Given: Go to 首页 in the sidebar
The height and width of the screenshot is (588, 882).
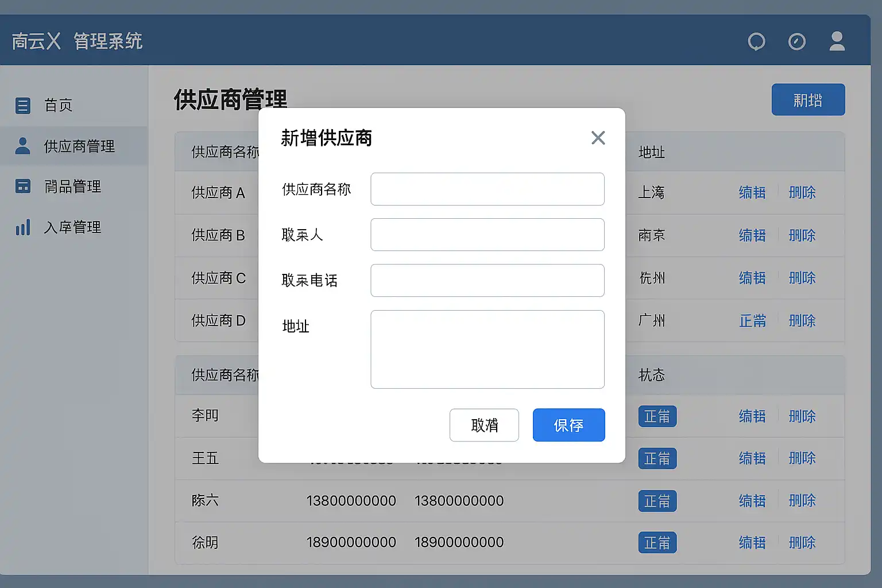Looking at the screenshot, I should tap(73, 106).
